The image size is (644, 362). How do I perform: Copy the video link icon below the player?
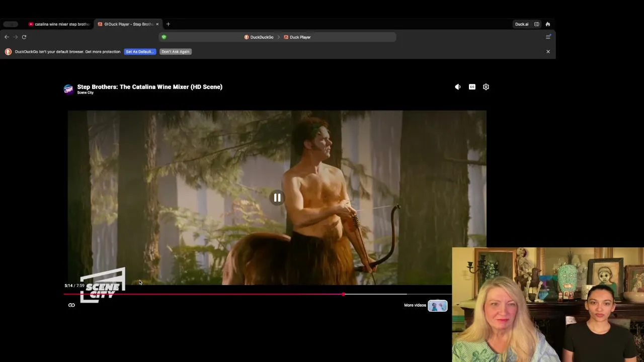71,305
